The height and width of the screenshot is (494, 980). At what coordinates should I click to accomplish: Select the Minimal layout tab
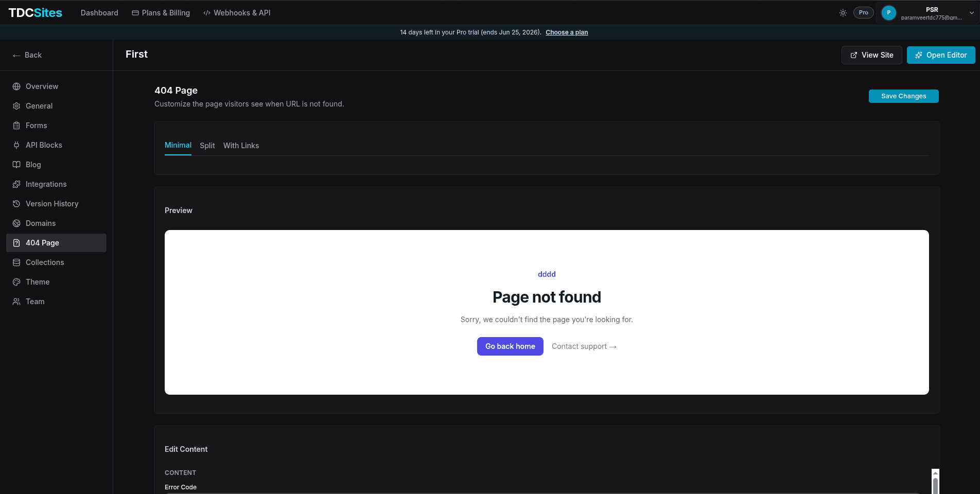click(178, 145)
